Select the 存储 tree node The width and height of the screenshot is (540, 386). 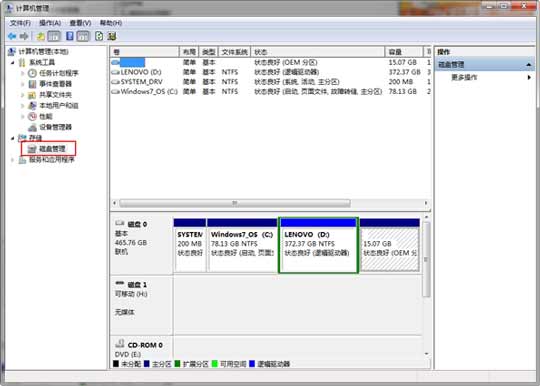click(35, 138)
